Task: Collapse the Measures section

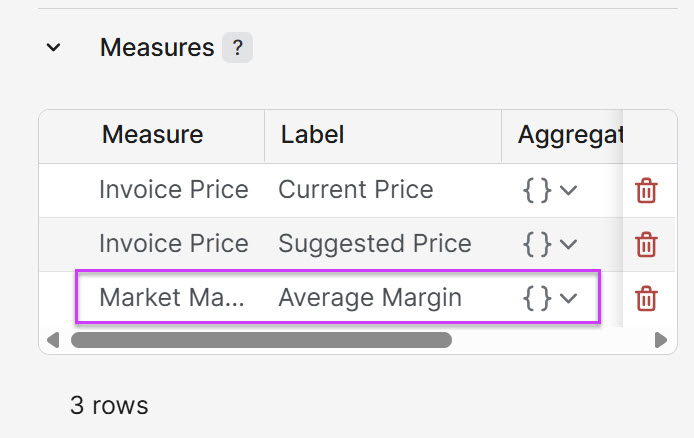Action: click(54, 47)
